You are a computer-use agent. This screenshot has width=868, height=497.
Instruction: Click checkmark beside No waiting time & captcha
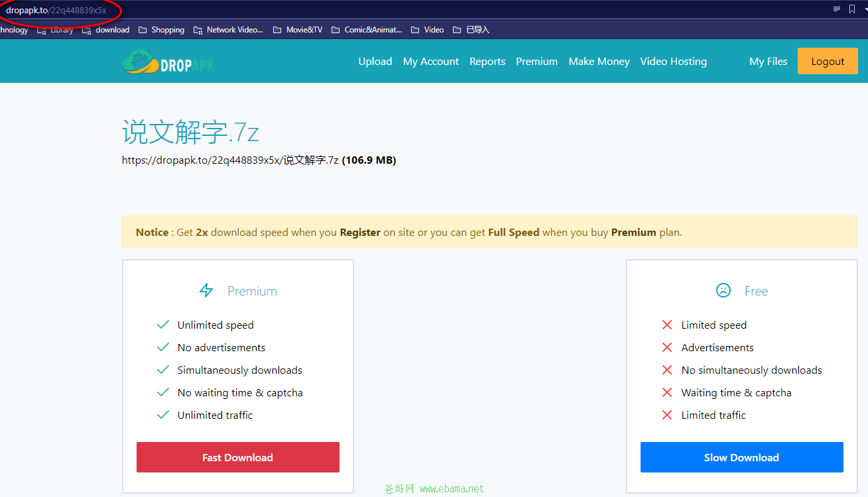tap(163, 392)
